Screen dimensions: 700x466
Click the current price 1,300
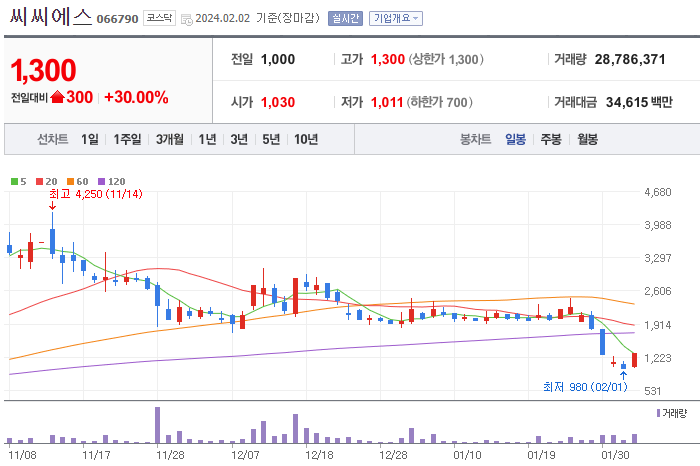click(x=43, y=71)
